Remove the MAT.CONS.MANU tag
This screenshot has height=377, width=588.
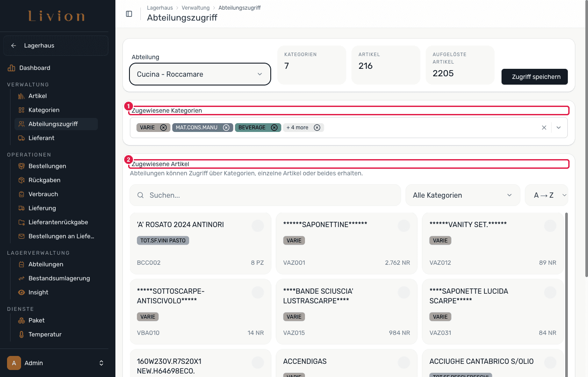[x=226, y=128]
